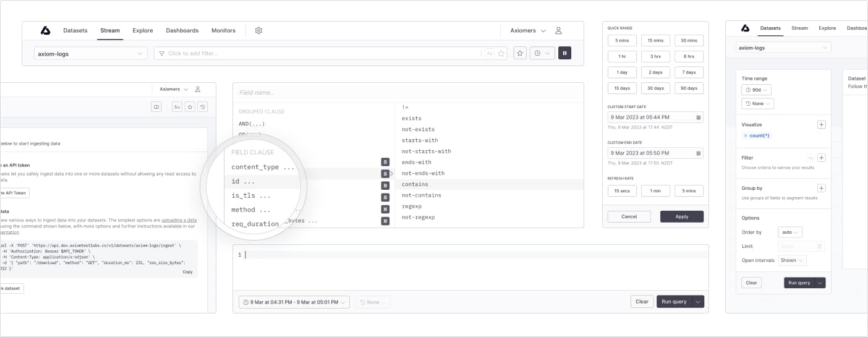Open query history icon in the lower-left toolbar
The width and height of the screenshot is (868, 337).
(203, 106)
